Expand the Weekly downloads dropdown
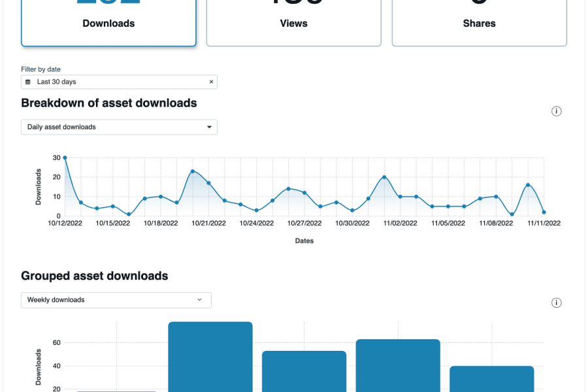Image resolution: width=588 pixels, height=392 pixels. (116, 300)
